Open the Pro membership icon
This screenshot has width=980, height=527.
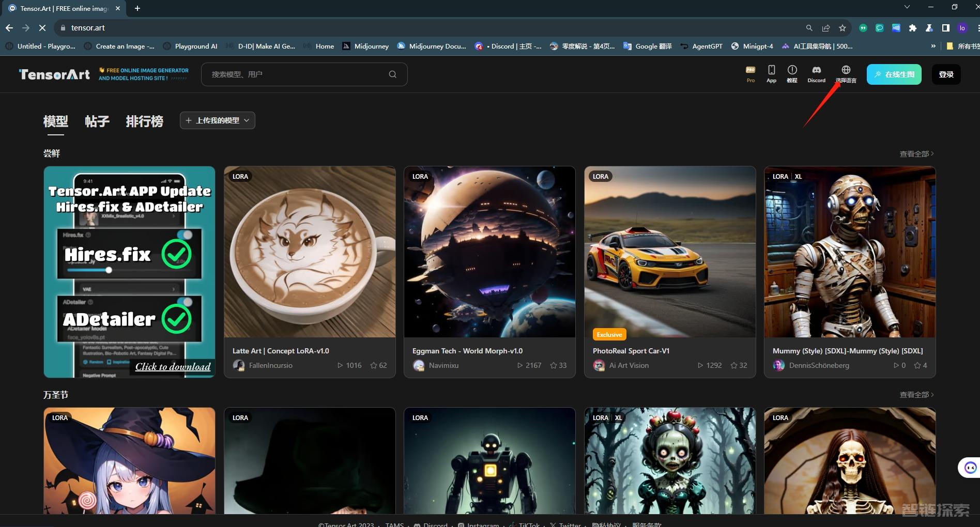tap(751, 74)
